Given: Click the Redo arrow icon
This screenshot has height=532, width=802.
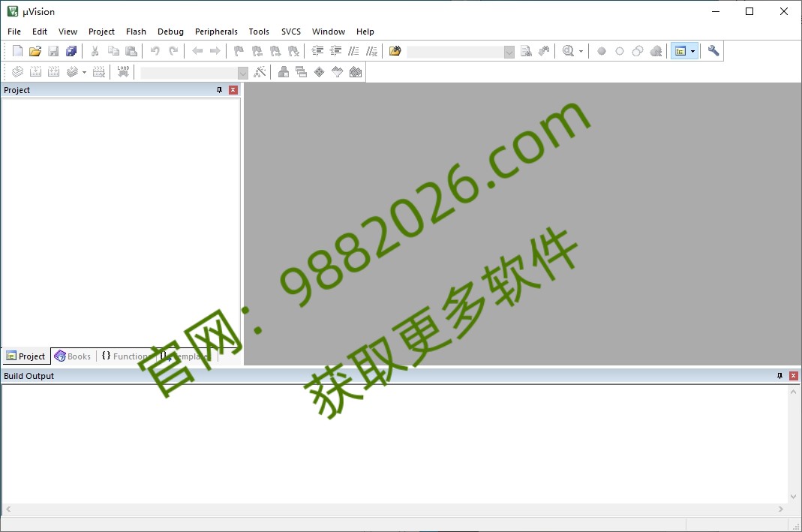Looking at the screenshot, I should click(x=173, y=51).
